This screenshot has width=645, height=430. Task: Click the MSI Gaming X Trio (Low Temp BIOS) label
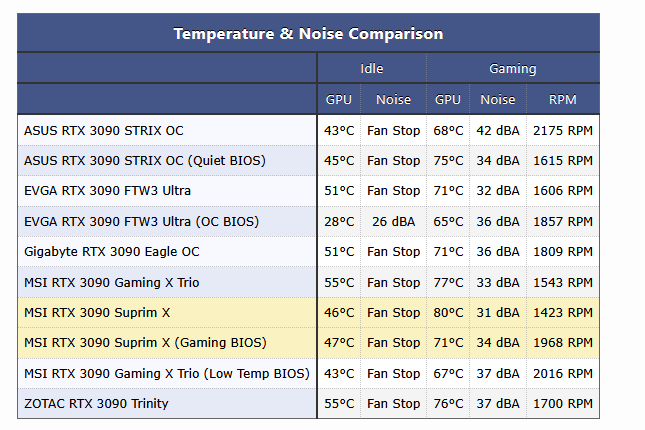166,373
